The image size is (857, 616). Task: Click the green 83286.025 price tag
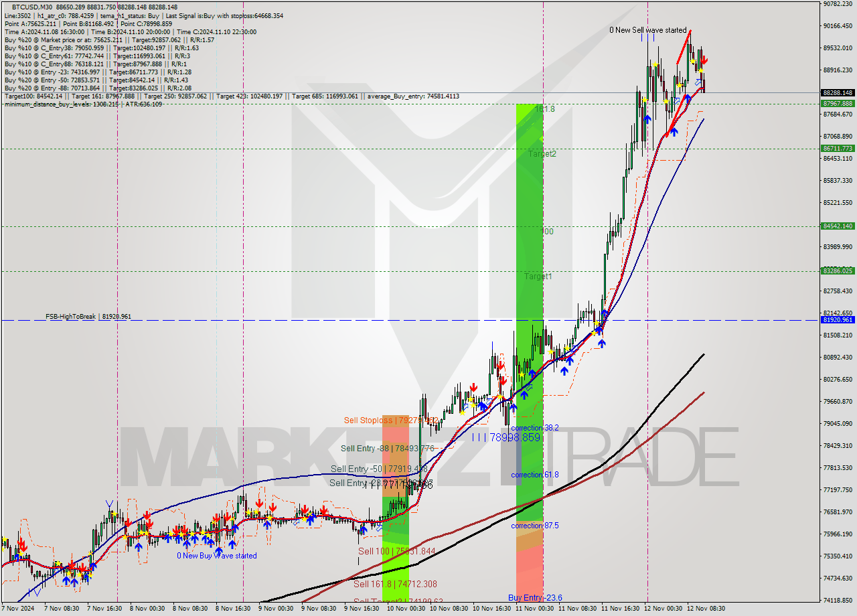838,271
